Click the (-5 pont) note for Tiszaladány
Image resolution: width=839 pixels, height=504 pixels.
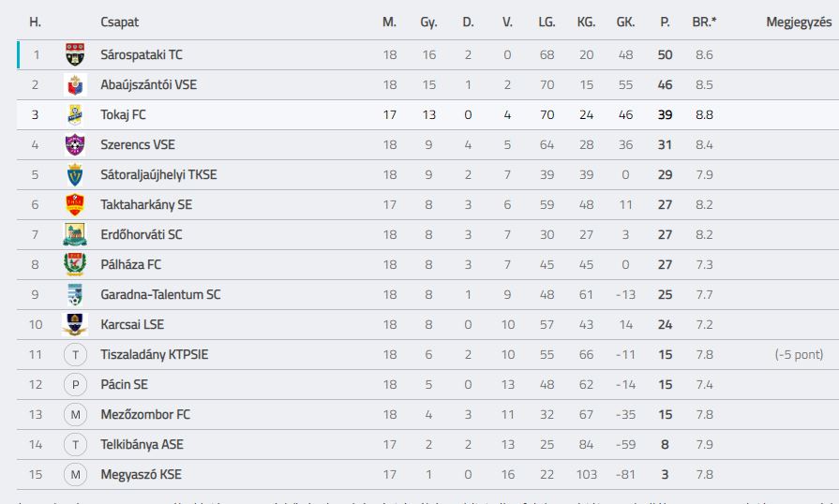point(799,354)
